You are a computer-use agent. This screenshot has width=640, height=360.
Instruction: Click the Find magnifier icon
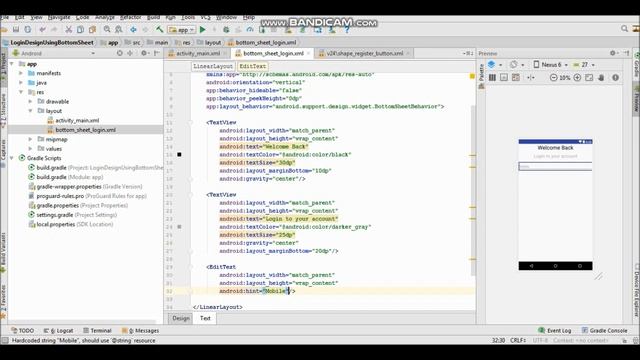pos(107,29)
